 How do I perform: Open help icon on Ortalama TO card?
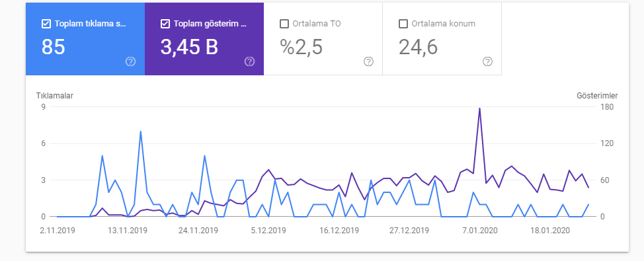(369, 61)
